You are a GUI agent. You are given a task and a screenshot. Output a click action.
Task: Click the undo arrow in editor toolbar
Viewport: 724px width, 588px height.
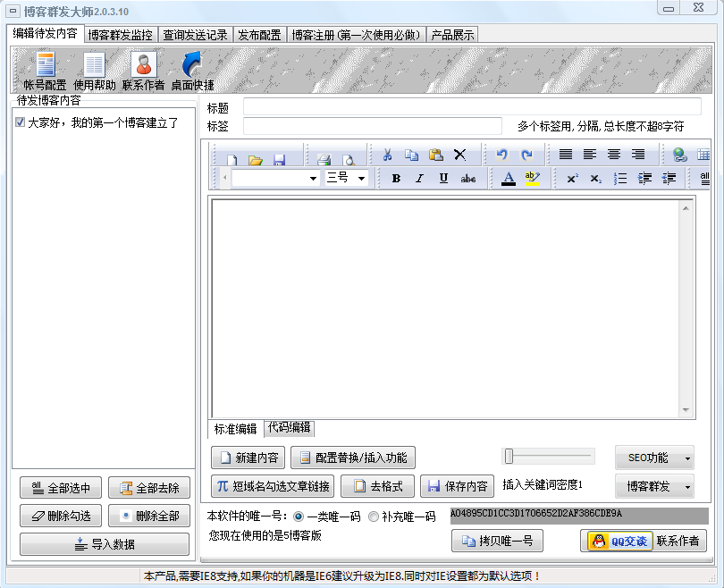(502, 155)
